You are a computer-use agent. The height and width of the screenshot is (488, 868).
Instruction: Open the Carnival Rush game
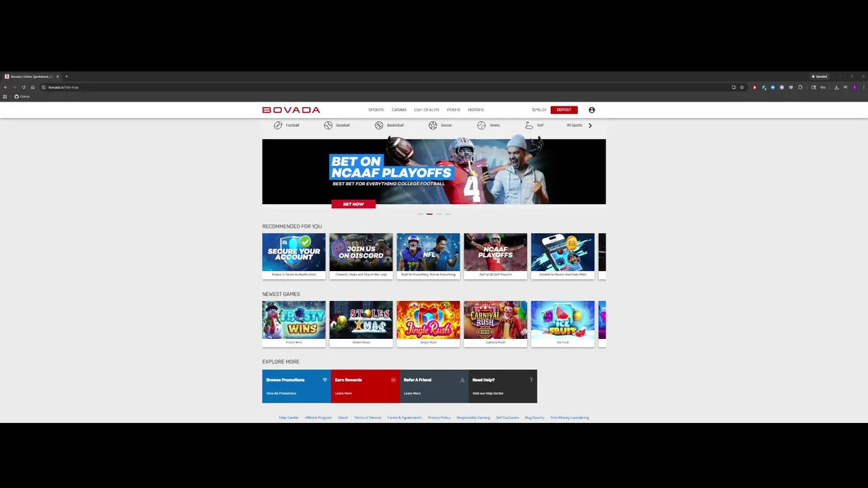pyautogui.click(x=495, y=323)
